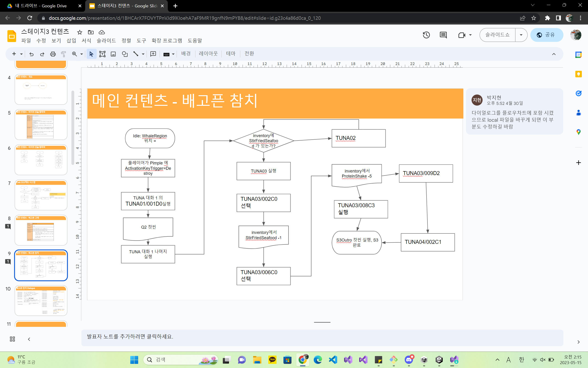Open version history clock icon
This screenshot has width=588, height=368.
click(426, 35)
